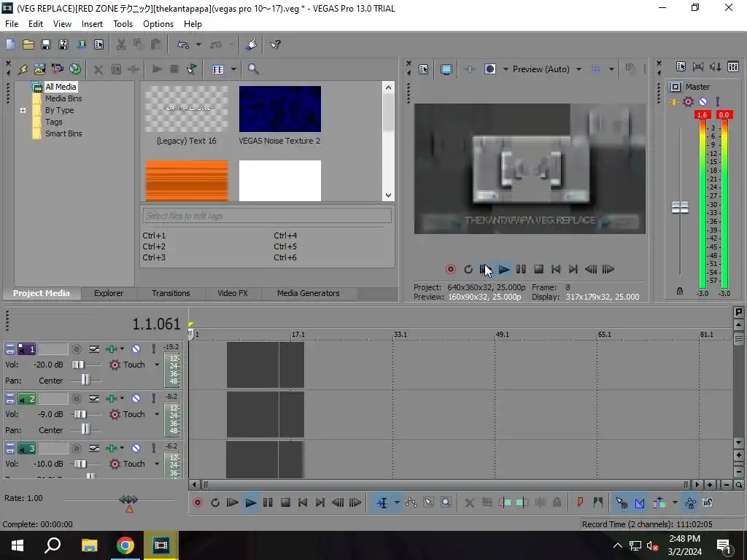This screenshot has width=747, height=560.
Task: Click the Search media magnifier icon
Action: [x=253, y=69]
